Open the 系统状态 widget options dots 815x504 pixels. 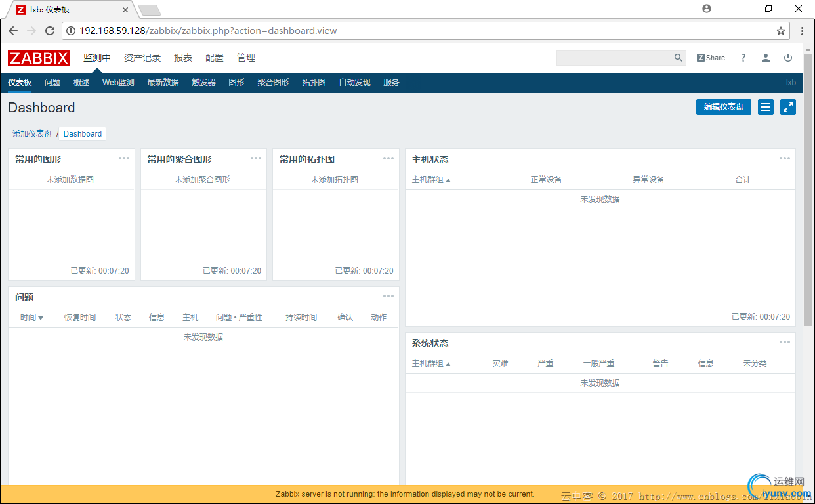point(785,342)
